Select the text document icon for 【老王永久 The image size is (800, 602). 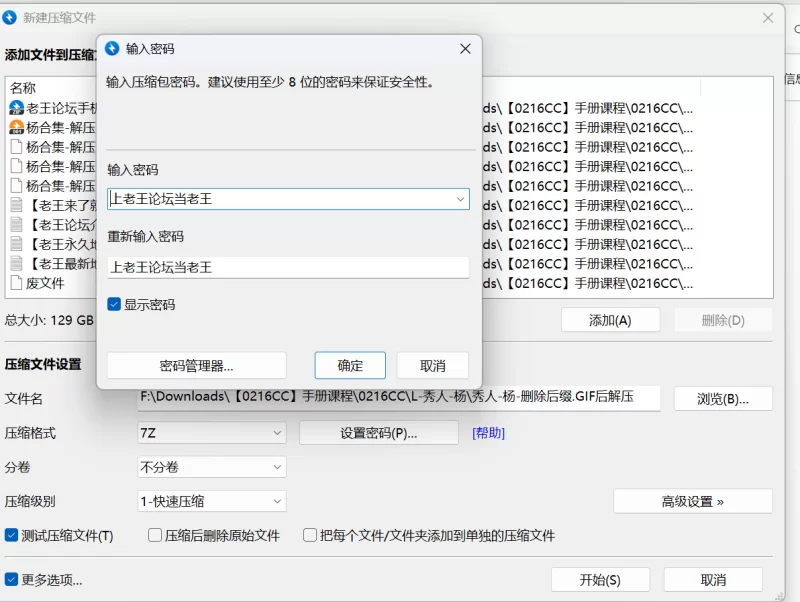point(16,244)
